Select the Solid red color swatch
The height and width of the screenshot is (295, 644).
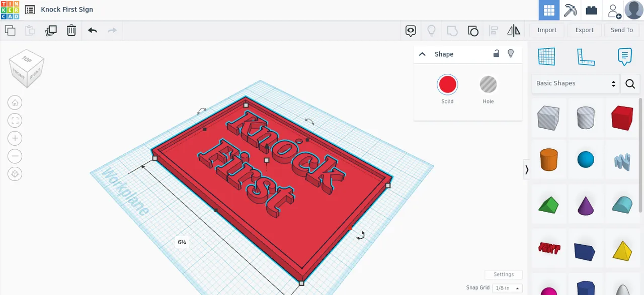click(x=447, y=84)
